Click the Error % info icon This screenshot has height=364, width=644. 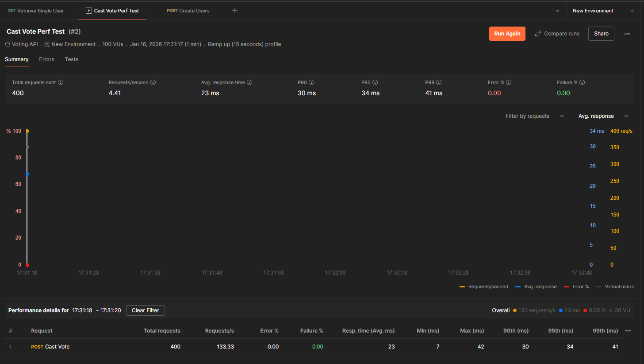pos(509,82)
